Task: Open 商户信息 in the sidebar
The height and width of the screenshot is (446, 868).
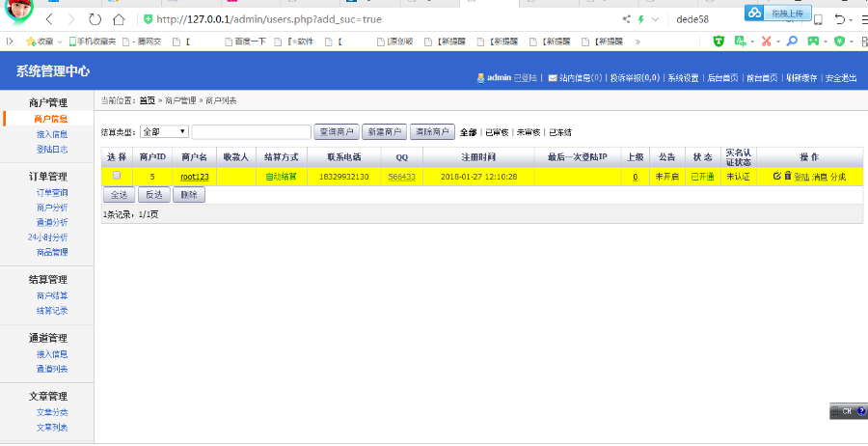Action: [x=51, y=119]
